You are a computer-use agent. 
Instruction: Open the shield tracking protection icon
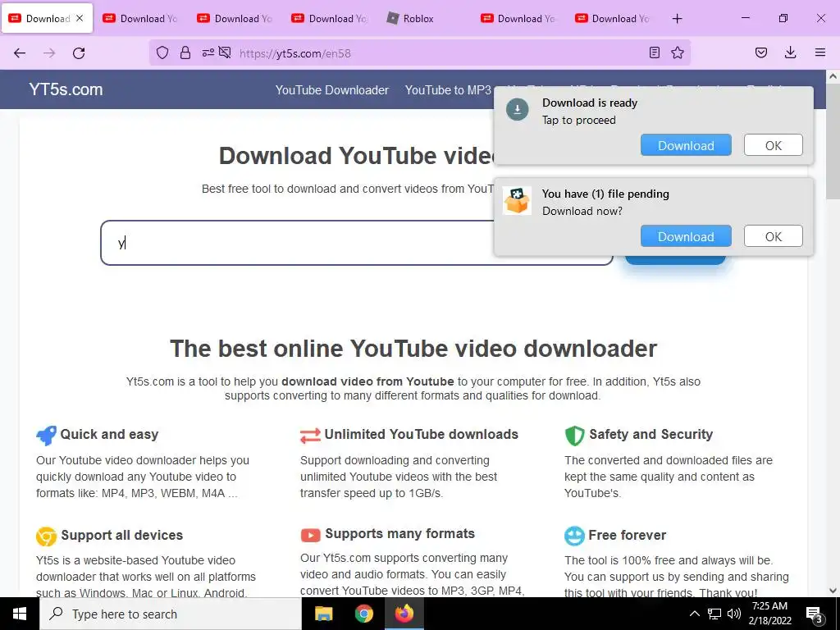point(162,52)
